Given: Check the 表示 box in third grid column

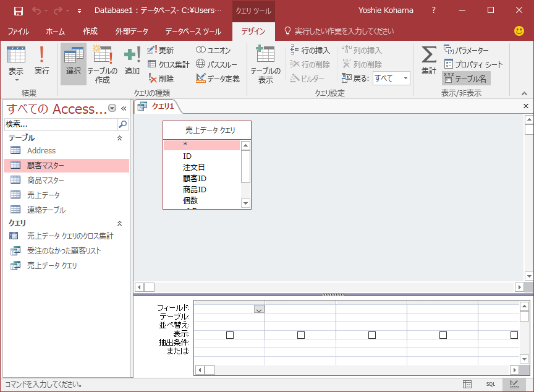Looking at the screenshot, I should [372, 335].
